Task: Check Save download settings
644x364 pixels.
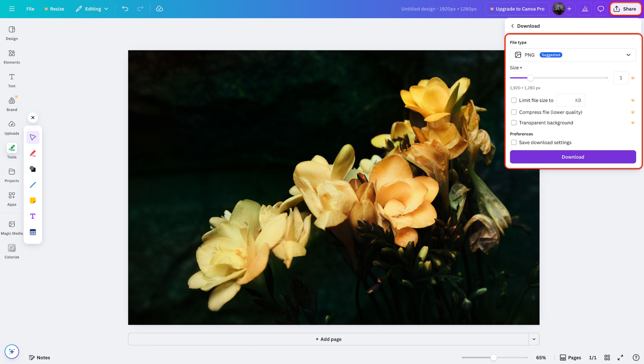Action: click(514, 143)
